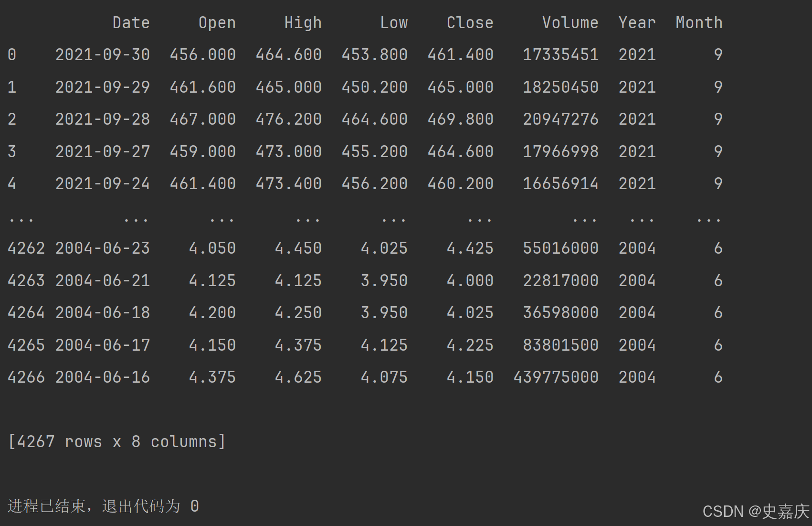Click Close value 4.225
Screen dimensions: 812x526
(x=470, y=345)
